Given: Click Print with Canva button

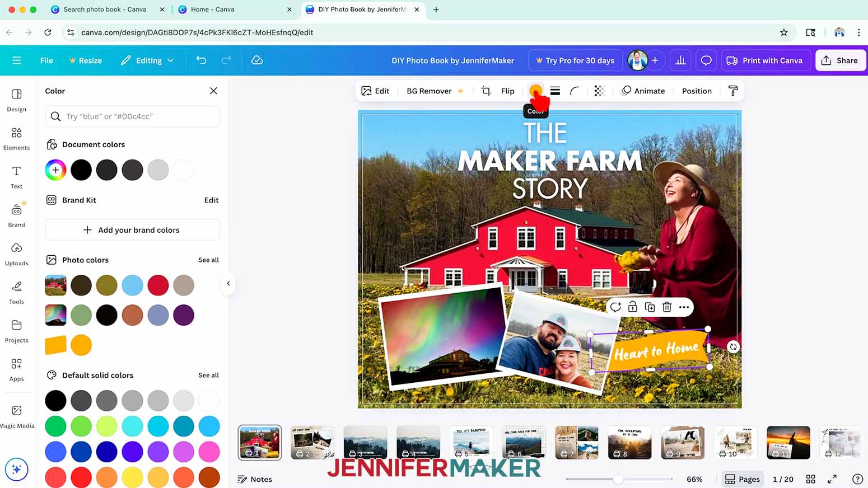Looking at the screenshot, I should coord(765,60).
